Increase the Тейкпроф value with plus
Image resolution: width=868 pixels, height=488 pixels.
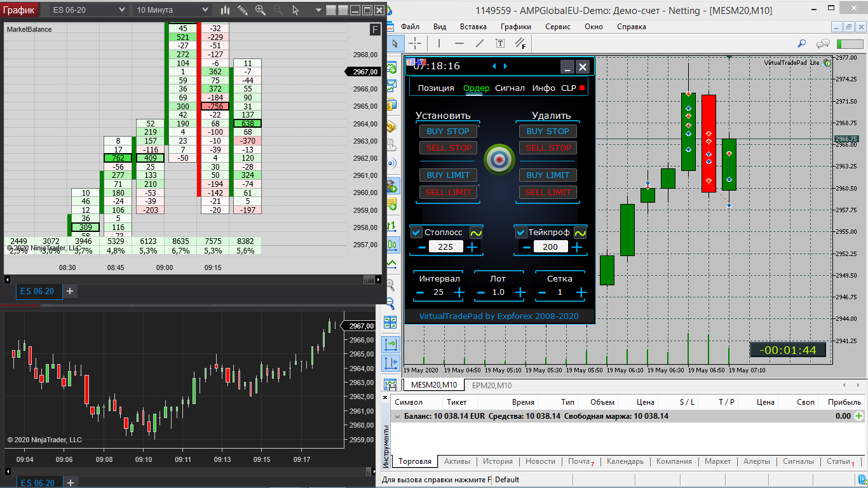pyautogui.click(x=577, y=247)
